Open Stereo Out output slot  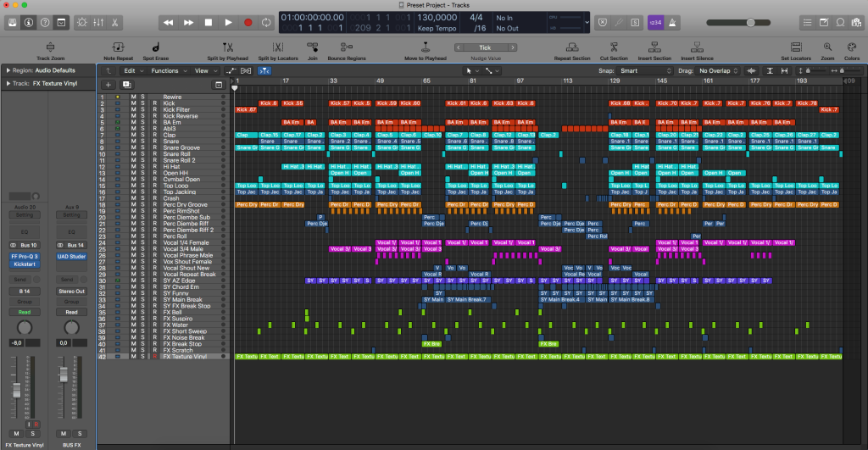[x=71, y=292]
